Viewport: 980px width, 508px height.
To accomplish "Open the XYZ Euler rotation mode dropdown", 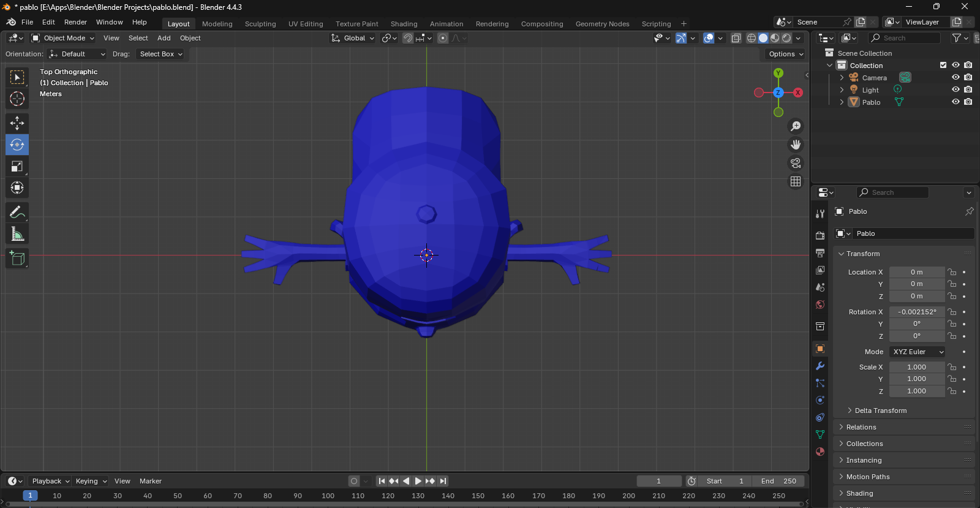I will 918,352.
